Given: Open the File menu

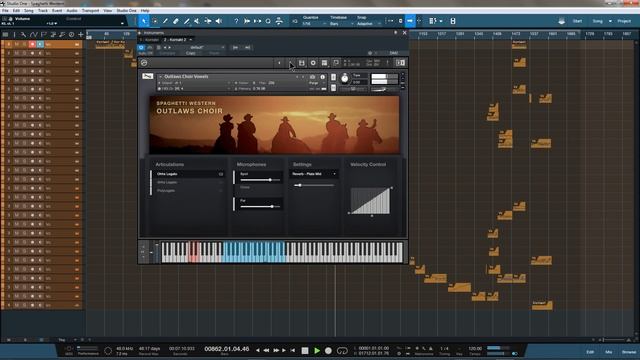Looking at the screenshot, I should click(5, 11).
